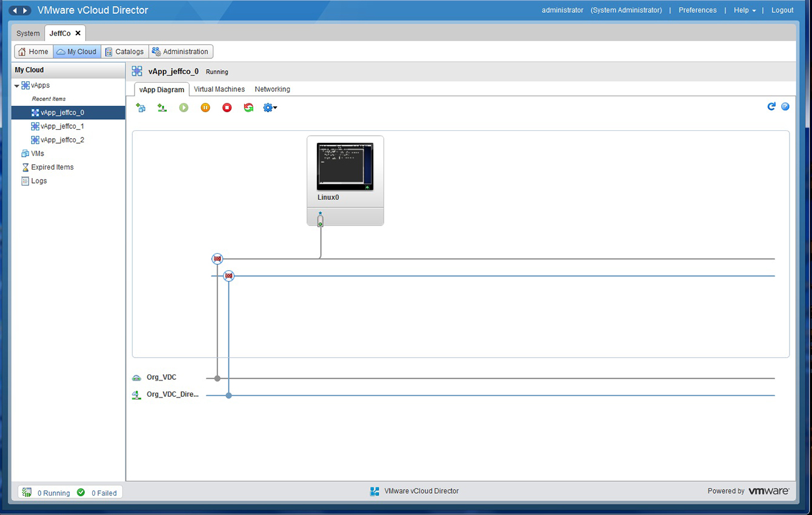Click the vmware logo in the footer
The width and height of the screenshot is (812, 515).
click(769, 491)
